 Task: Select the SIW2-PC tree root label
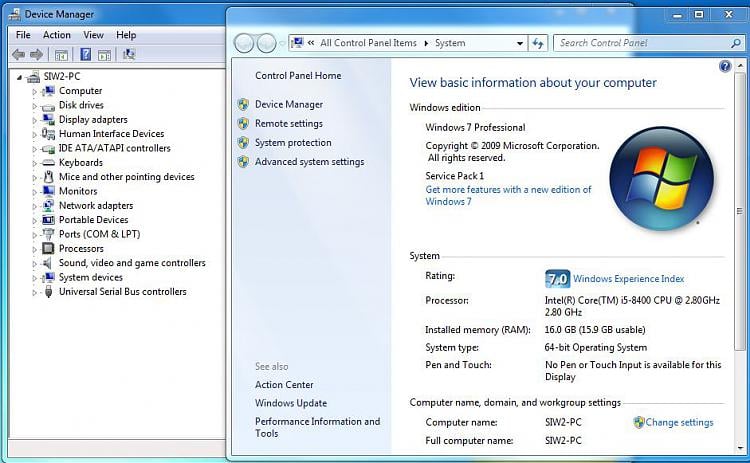[x=62, y=77]
